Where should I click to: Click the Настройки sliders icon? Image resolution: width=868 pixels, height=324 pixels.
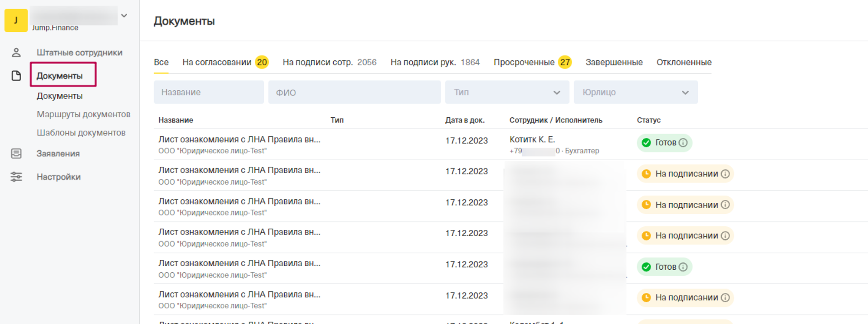click(x=16, y=177)
